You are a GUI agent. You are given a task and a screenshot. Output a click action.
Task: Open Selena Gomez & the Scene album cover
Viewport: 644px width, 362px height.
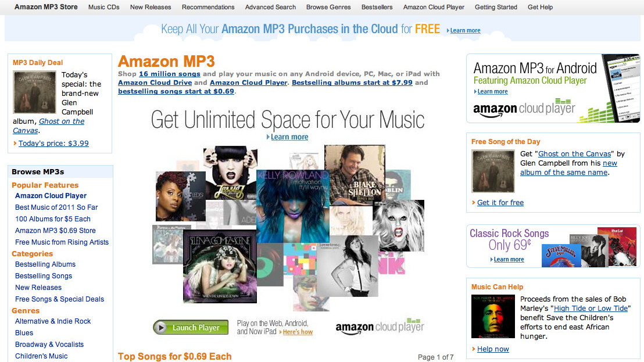coord(220,266)
